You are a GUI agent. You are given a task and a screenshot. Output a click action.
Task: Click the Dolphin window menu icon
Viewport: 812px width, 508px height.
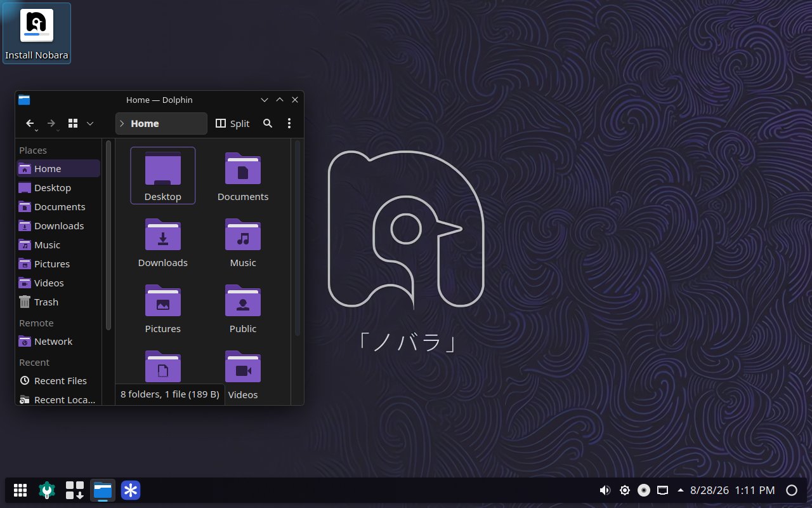(24, 100)
